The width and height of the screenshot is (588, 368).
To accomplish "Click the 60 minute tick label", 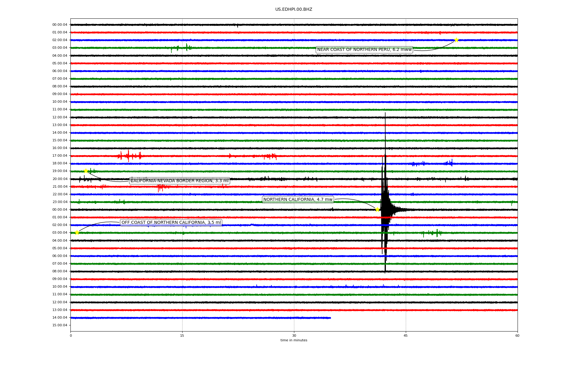I will point(517,335).
